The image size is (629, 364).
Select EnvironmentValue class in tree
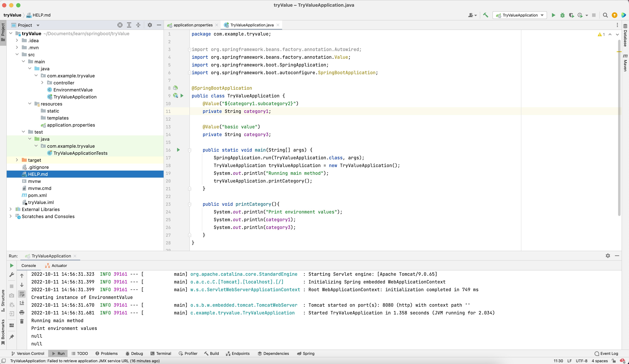[73, 90]
